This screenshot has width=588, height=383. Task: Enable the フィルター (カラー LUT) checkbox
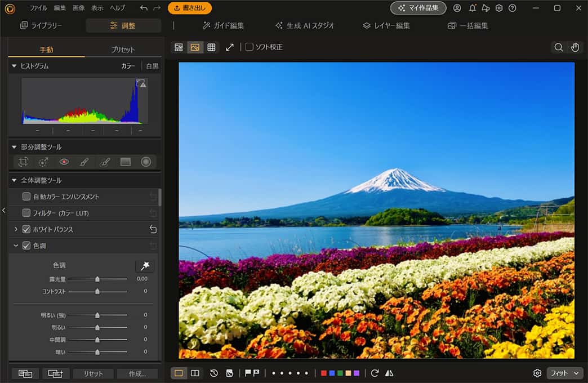[x=26, y=213]
